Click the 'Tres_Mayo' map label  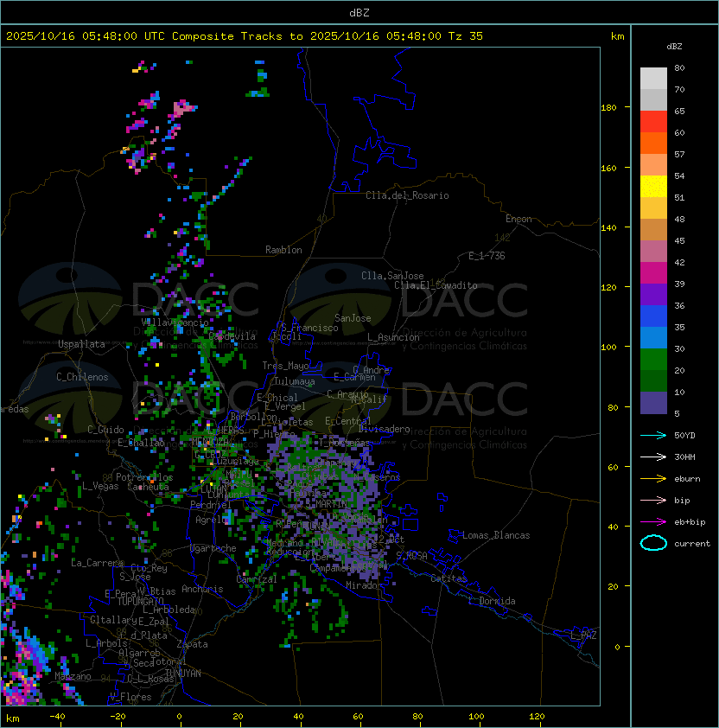click(285, 366)
